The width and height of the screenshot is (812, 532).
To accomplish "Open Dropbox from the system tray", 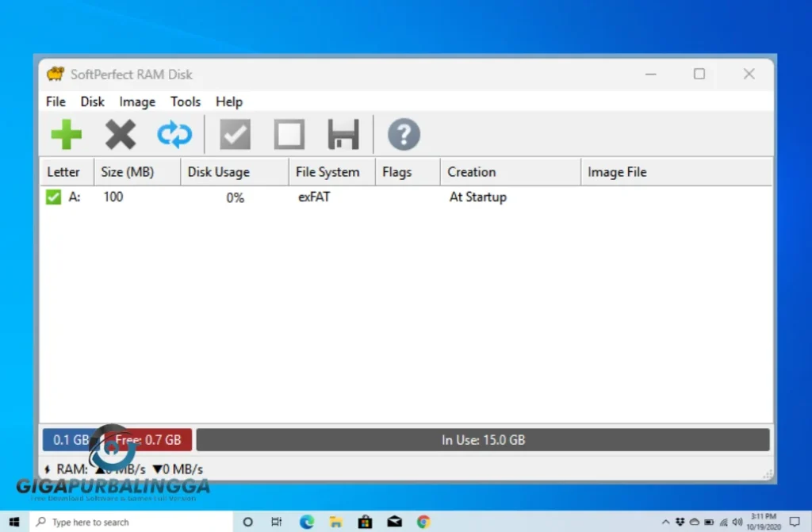I will [680, 522].
